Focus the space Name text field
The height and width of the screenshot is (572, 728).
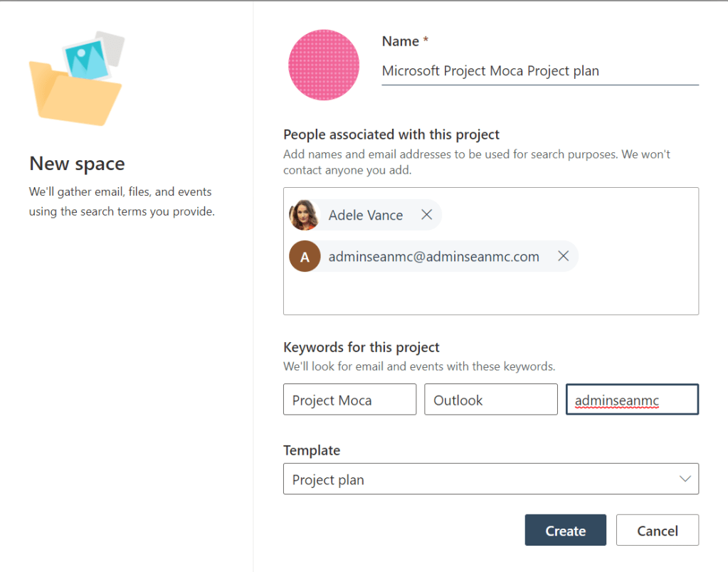(x=539, y=71)
